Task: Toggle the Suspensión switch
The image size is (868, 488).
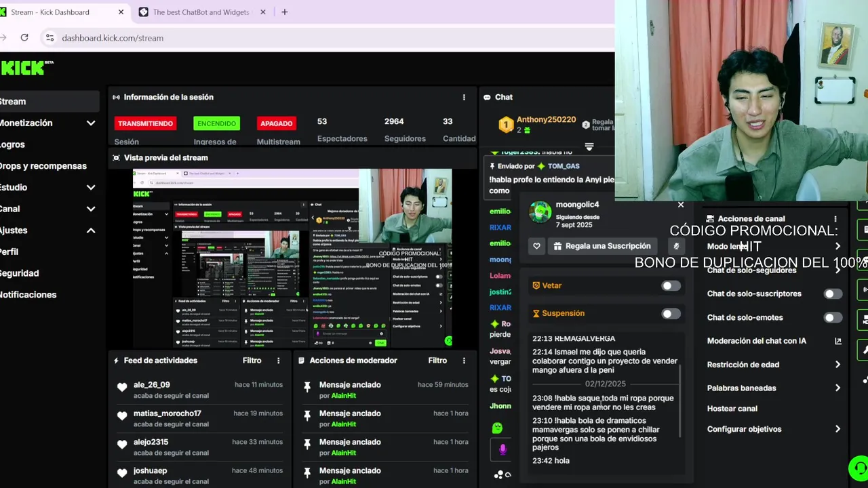Action: (x=671, y=314)
